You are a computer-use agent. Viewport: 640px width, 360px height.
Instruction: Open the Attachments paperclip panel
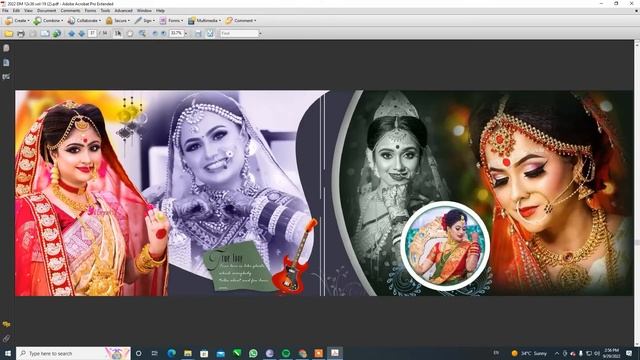pos(6,338)
